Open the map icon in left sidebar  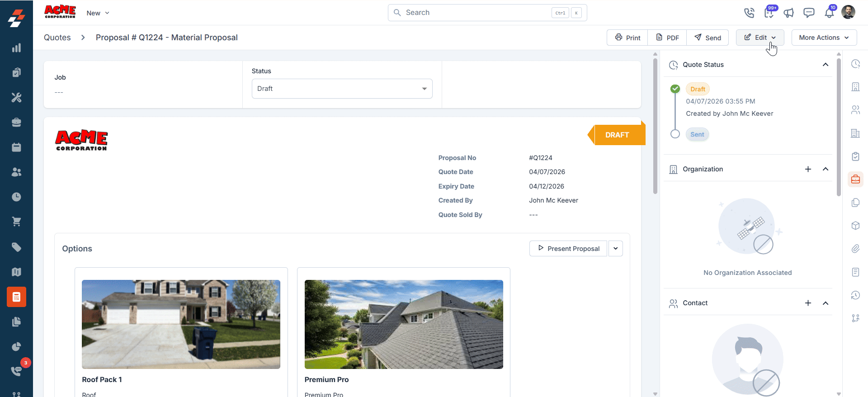[x=16, y=272]
